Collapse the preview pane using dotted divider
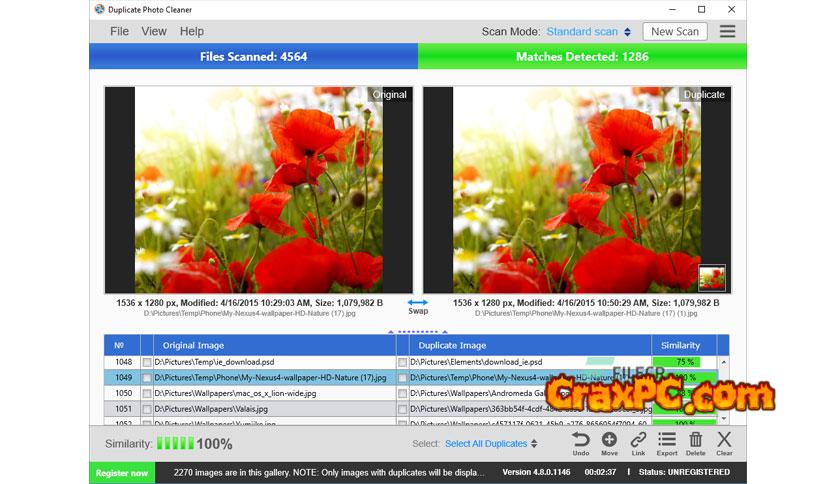Image resolution: width=836 pixels, height=484 pixels. point(418,331)
